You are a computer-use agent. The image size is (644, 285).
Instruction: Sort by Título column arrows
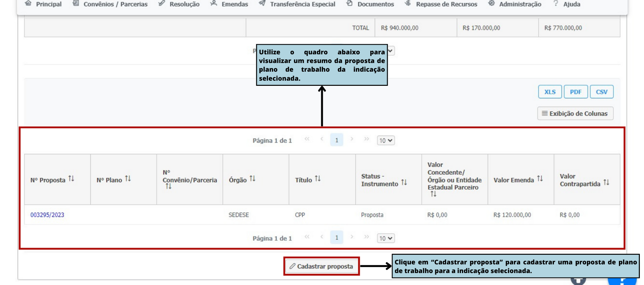318,179
